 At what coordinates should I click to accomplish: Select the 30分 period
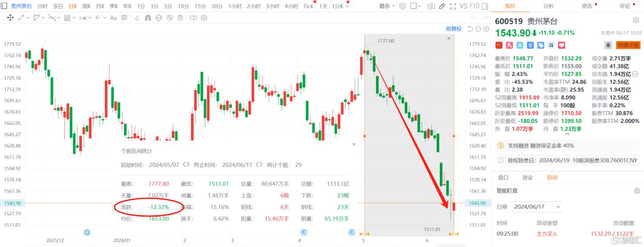[217, 6]
